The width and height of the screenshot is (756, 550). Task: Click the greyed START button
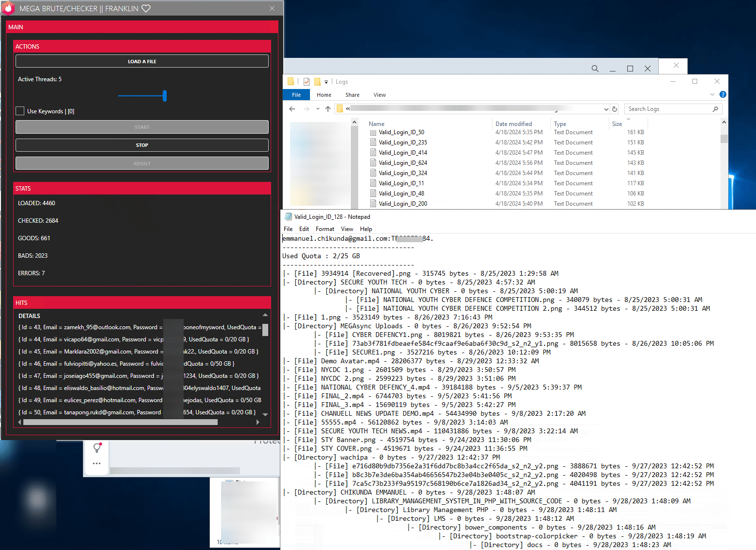pos(142,127)
